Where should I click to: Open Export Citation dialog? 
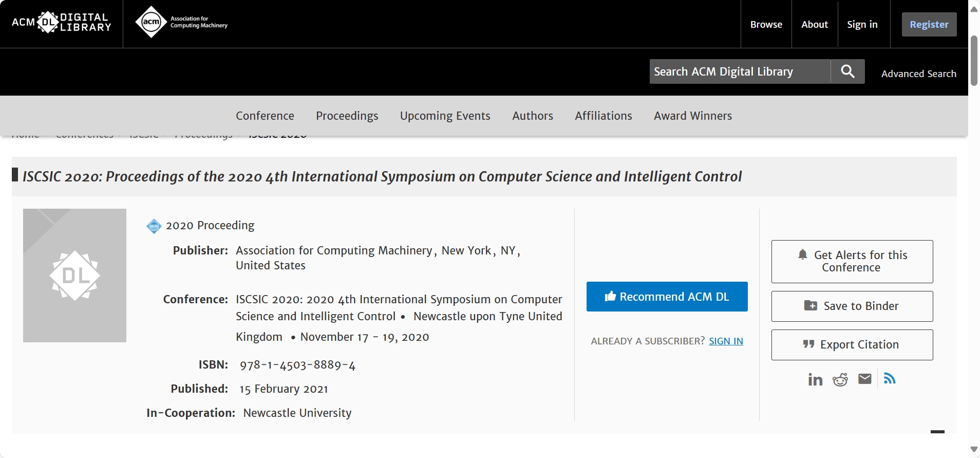pos(852,344)
